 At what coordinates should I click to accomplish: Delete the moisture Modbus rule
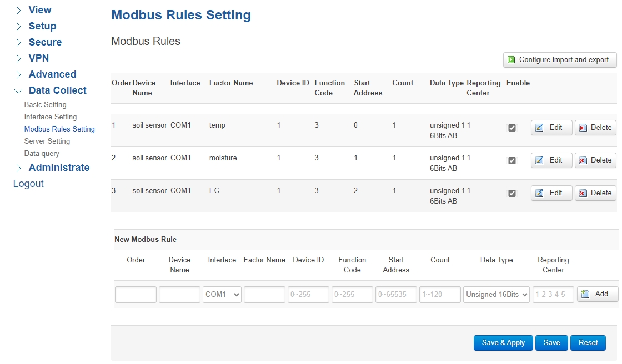[x=595, y=160]
